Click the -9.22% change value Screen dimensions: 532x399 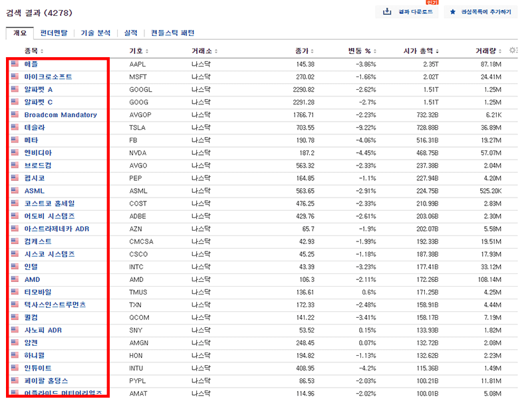pyautogui.click(x=366, y=128)
